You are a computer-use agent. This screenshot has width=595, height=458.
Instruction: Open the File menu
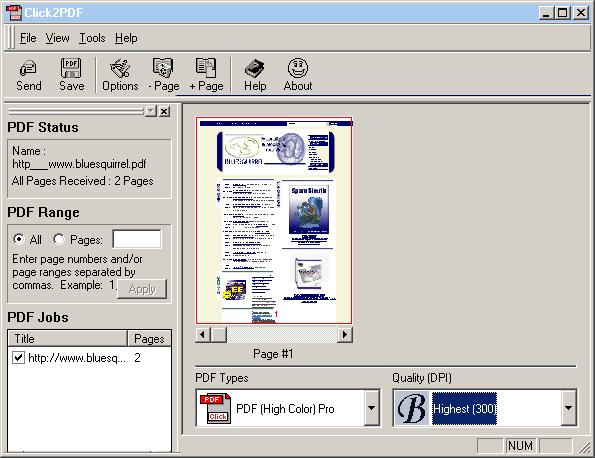pyautogui.click(x=28, y=38)
